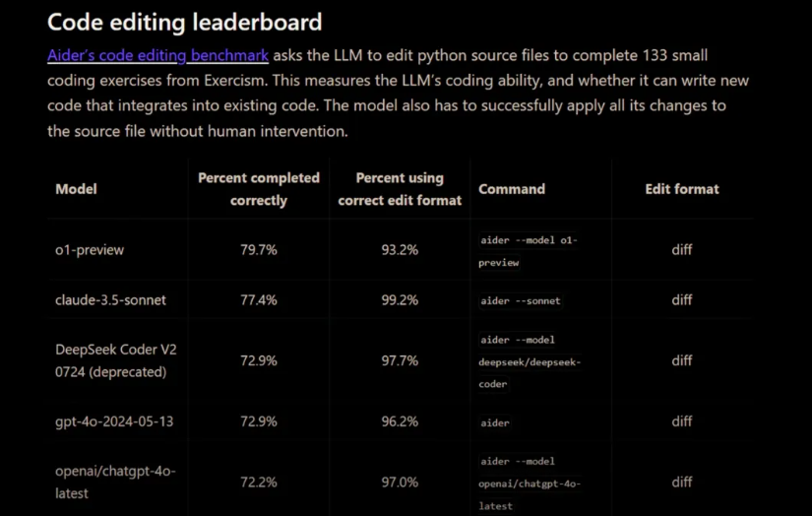Select the openai/chatgpt-4o-latest model cell

click(115, 482)
